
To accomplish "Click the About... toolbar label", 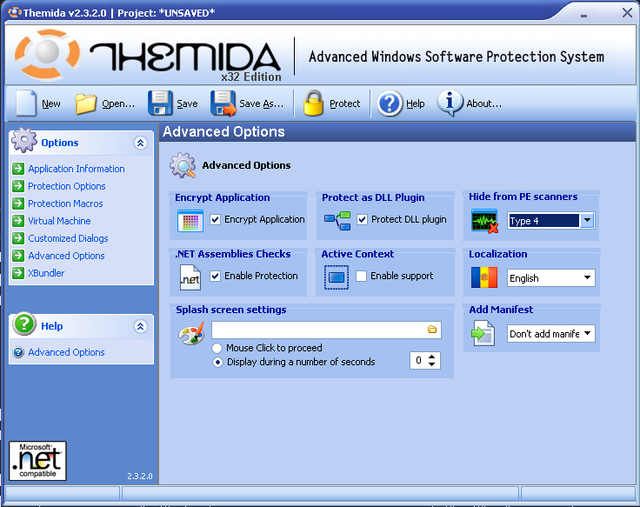I will click(x=484, y=104).
